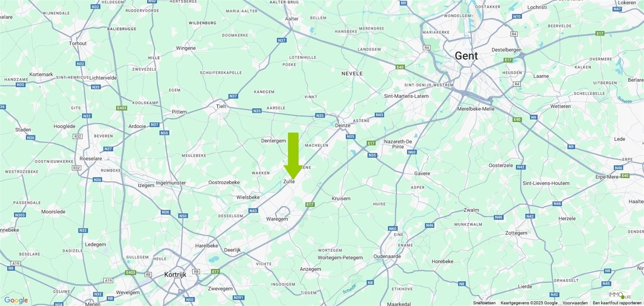The height and width of the screenshot is (306, 644).
Task: Open the Voorwaarden terms link
Action: point(575,303)
